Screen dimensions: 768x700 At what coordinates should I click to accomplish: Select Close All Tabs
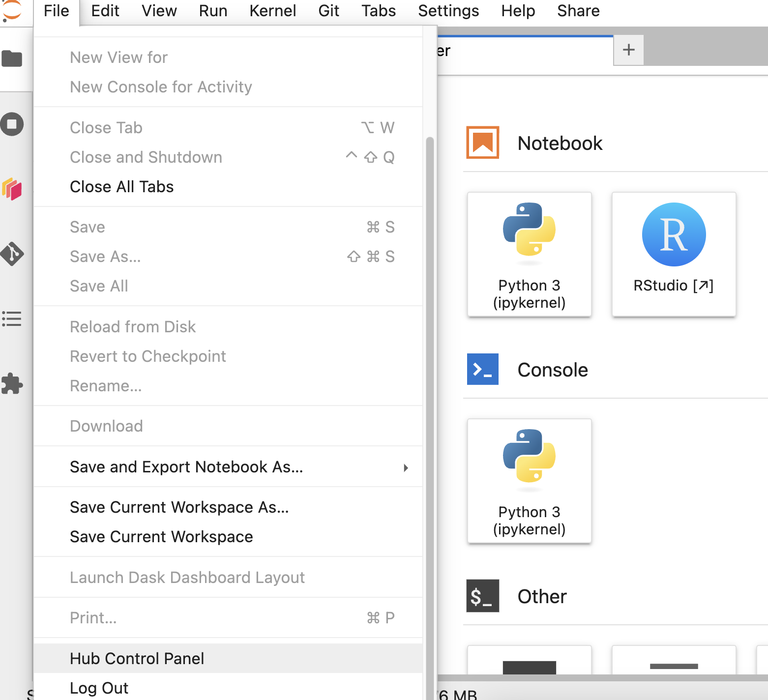click(x=122, y=187)
